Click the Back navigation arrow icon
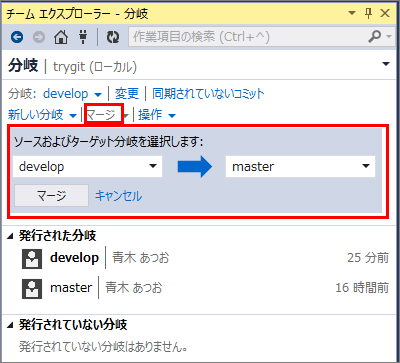 [x=17, y=37]
